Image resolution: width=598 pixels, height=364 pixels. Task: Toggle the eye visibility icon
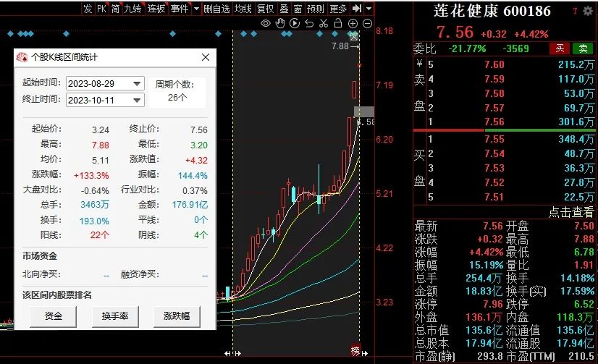tap(266, 24)
